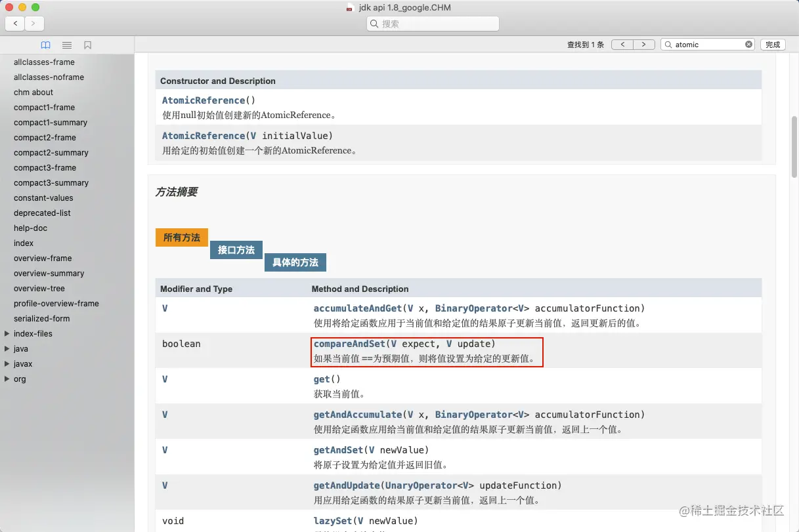Go forward with the toolbar forward arrow

pyautogui.click(x=34, y=24)
